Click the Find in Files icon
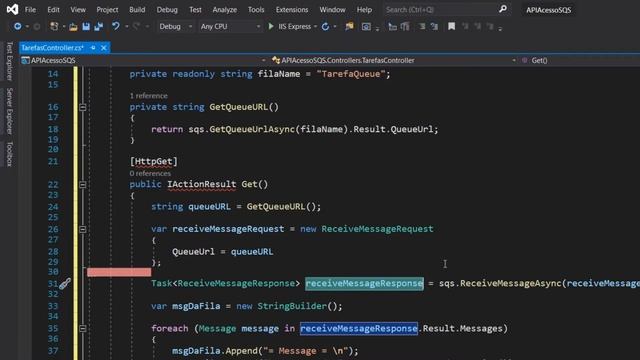 [349, 27]
